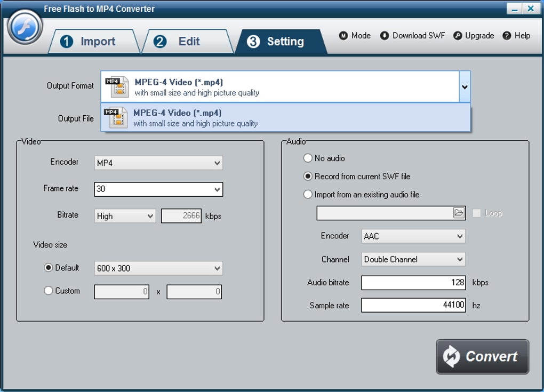Screen dimensions: 544x392
Task: Open the Double Channel dropdown
Action: point(413,259)
